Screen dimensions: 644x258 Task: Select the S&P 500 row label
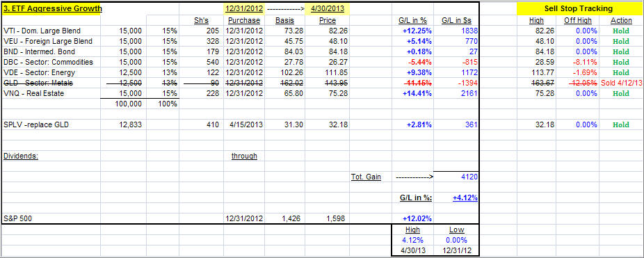click(x=17, y=219)
